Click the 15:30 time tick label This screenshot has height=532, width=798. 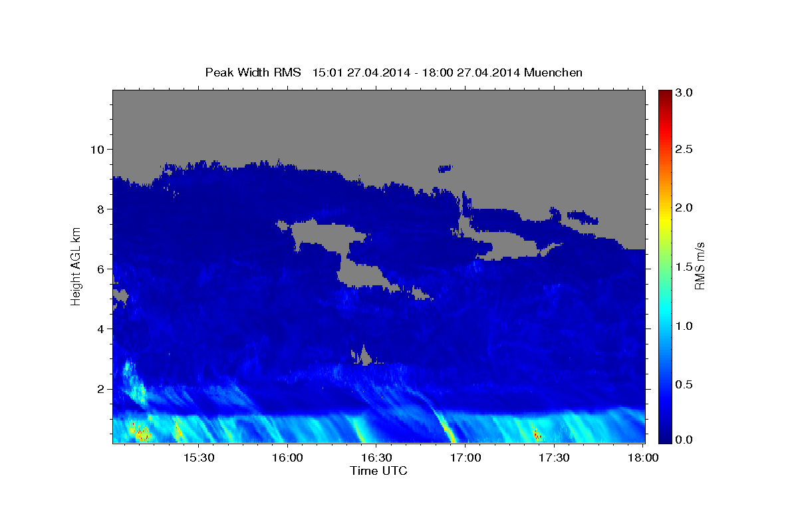(x=199, y=458)
